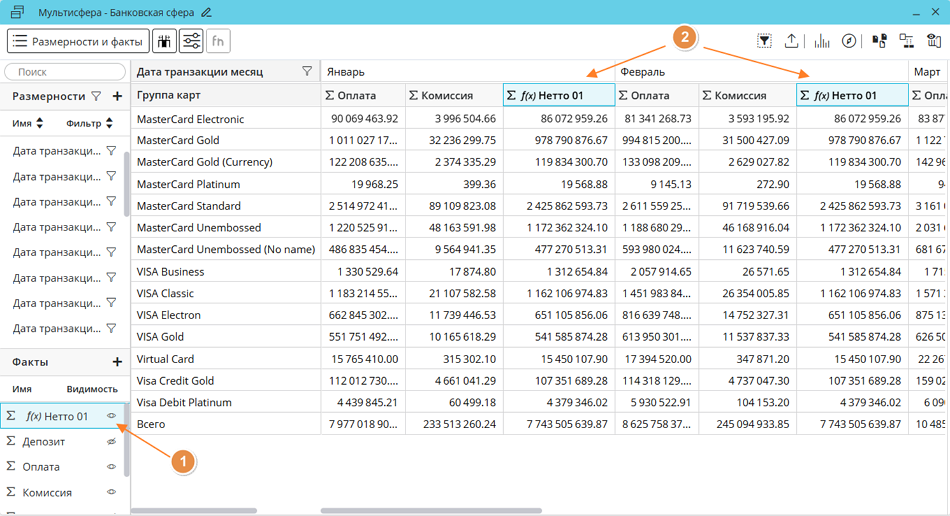The height and width of the screenshot is (516, 950).
Task: Open the sliders settings icon in the toolbar
Action: tap(191, 41)
